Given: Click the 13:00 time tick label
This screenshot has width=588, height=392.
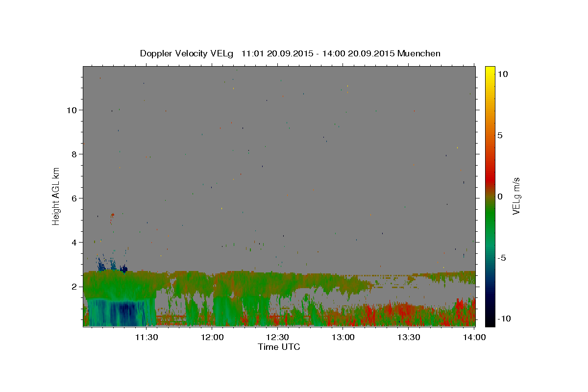Looking at the screenshot, I should pyautogui.click(x=343, y=337).
